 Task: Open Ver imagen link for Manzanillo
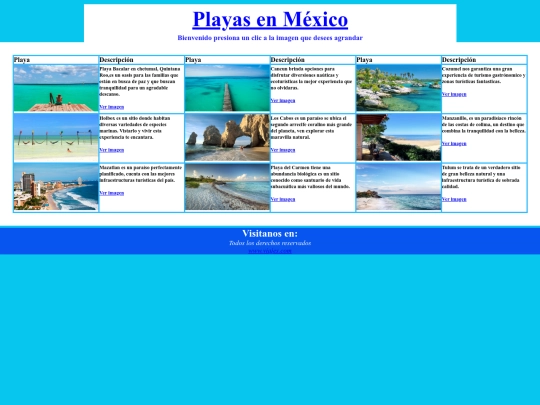coord(454,144)
